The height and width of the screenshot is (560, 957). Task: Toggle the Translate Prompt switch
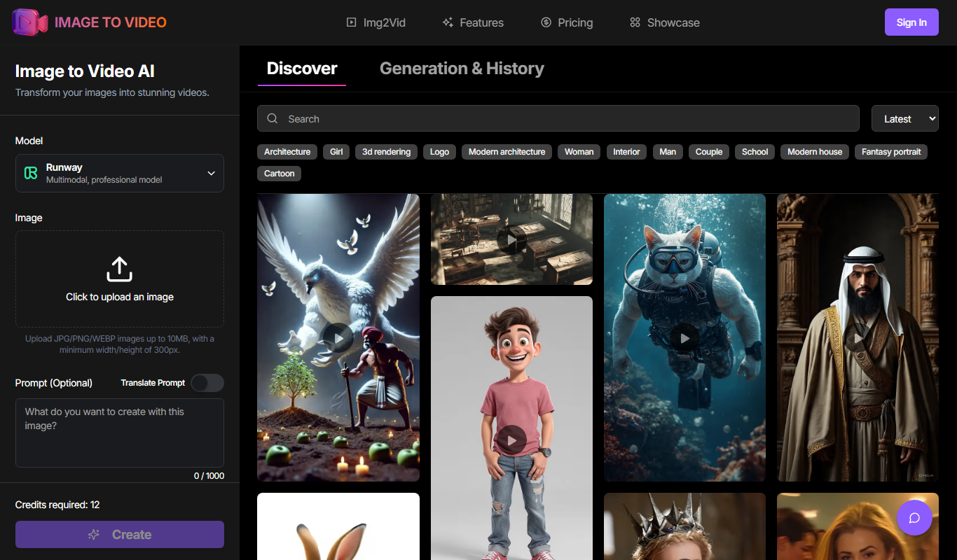(207, 383)
